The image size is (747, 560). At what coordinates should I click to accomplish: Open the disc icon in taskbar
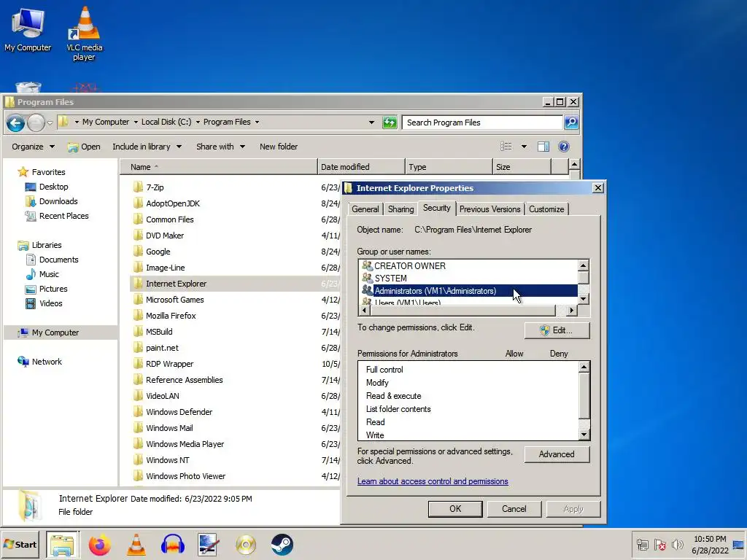coord(246,545)
